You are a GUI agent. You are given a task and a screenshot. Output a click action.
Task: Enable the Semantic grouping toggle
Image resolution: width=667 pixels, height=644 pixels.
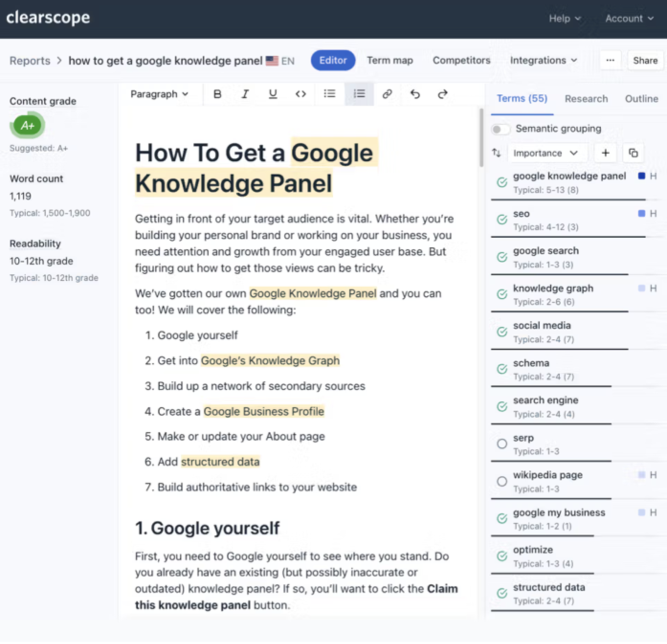coord(500,129)
